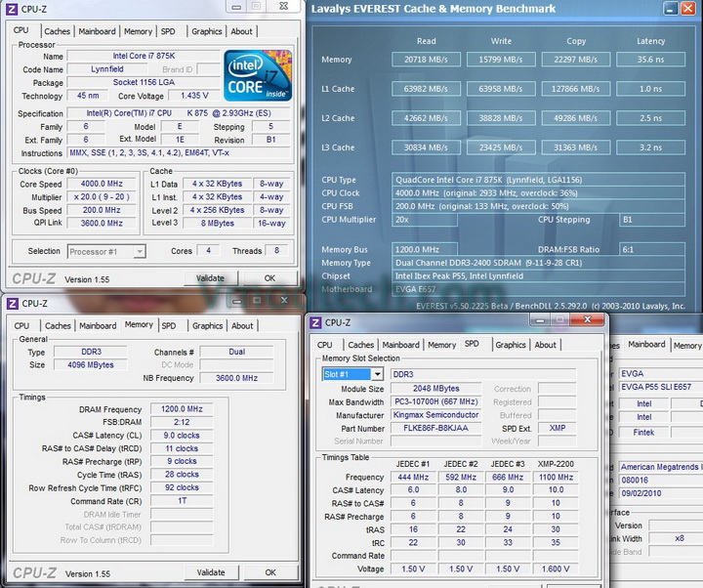Image resolution: width=703 pixels, height=588 pixels.
Task: Select CPU tab in top CPU-Z window
Action: click(21, 30)
